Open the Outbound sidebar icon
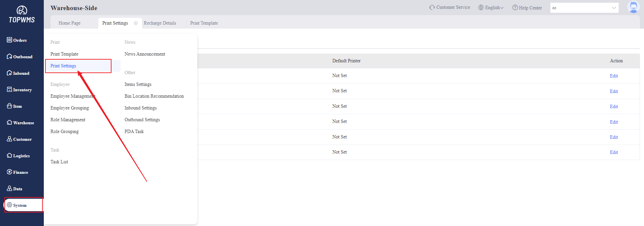Screen dimensions: 644x226 [x=9, y=56]
